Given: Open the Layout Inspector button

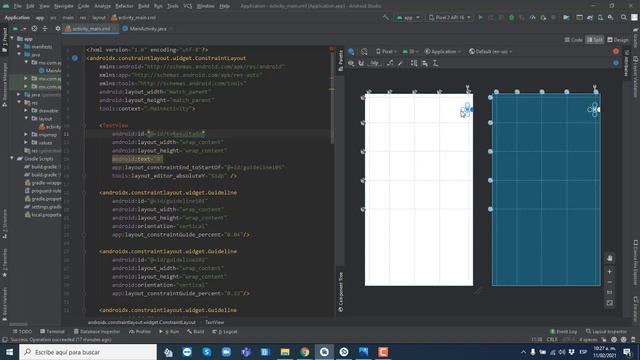Looking at the screenshot, I should 606,331.
